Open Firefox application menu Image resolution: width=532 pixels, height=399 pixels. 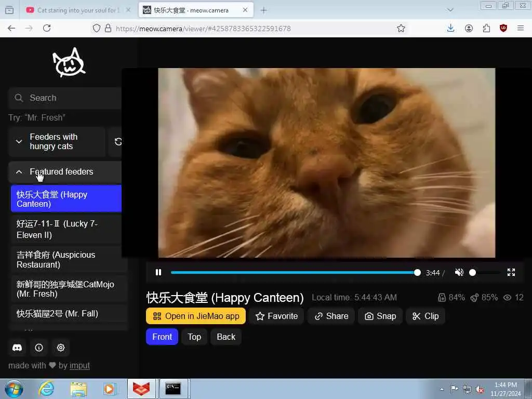pyautogui.click(x=521, y=29)
